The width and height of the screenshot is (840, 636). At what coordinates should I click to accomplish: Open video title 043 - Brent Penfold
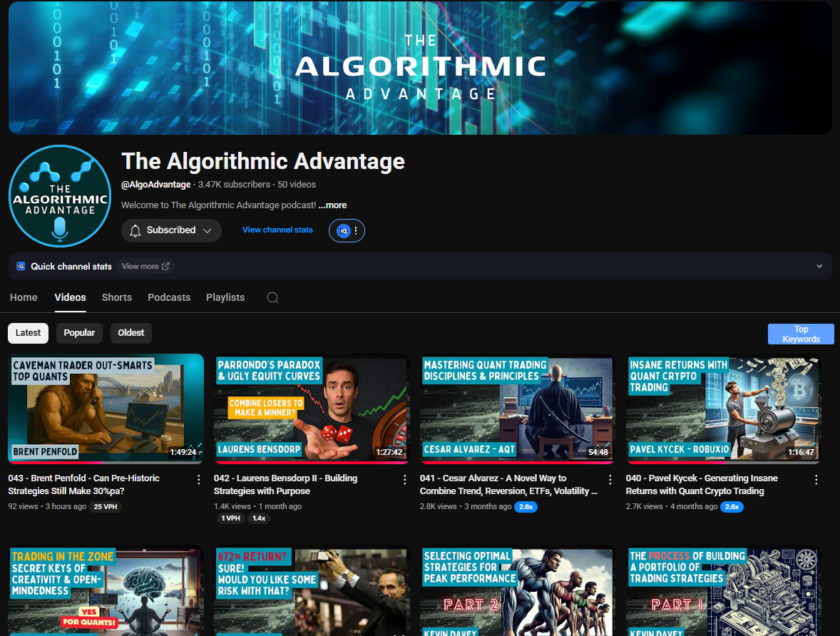[x=84, y=484]
